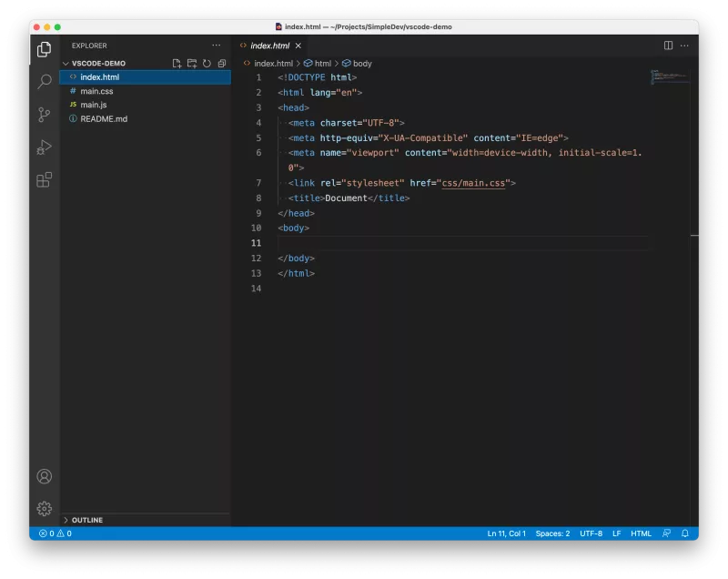
Task: Select the index.html editor tab
Action: (x=273, y=45)
